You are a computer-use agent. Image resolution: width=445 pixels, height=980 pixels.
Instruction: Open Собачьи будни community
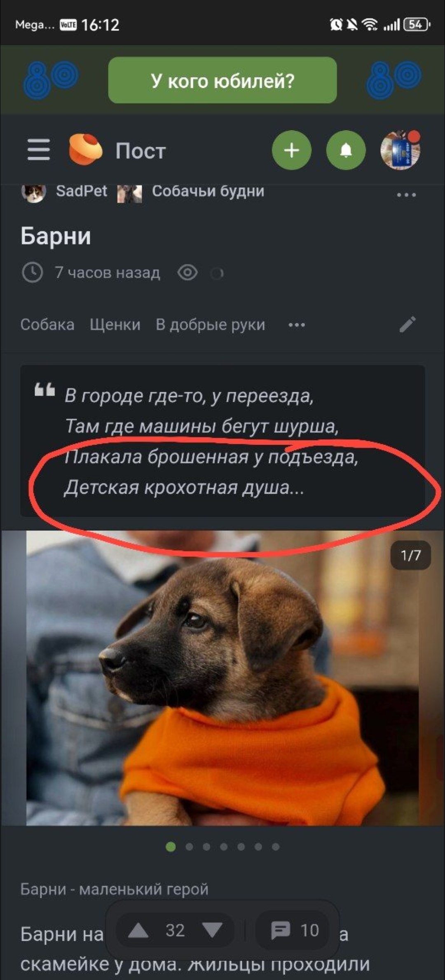tap(208, 191)
